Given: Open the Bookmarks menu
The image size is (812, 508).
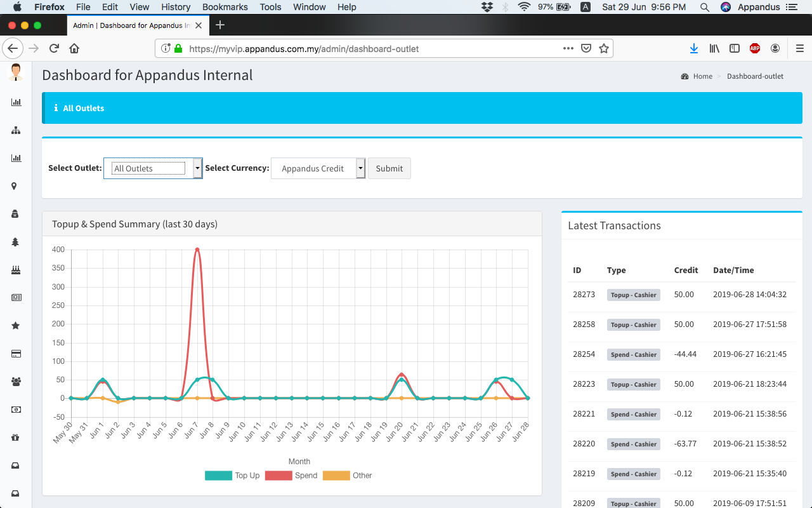Looking at the screenshot, I should click(x=225, y=7).
